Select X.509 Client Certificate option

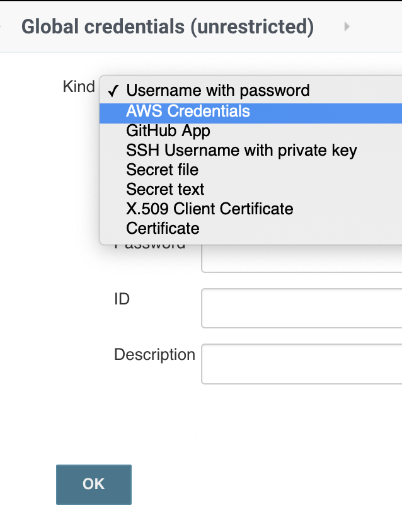[x=209, y=209]
